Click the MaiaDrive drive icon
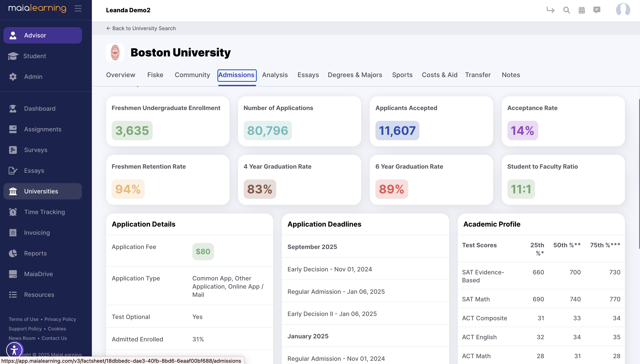This screenshot has height=364, width=640. (x=13, y=274)
